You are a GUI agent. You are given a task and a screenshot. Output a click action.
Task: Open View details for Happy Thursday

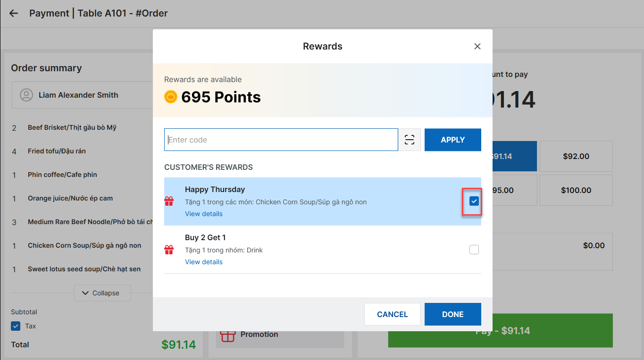tap(204, 214)
